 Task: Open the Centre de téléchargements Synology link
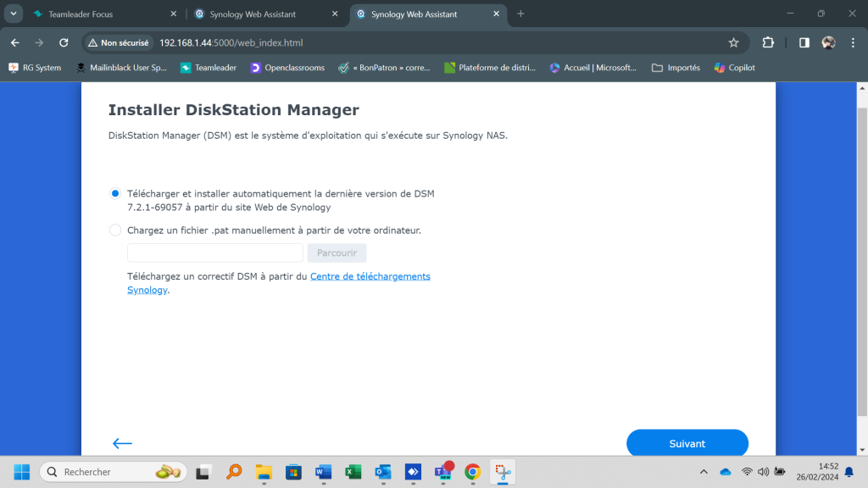370,276
